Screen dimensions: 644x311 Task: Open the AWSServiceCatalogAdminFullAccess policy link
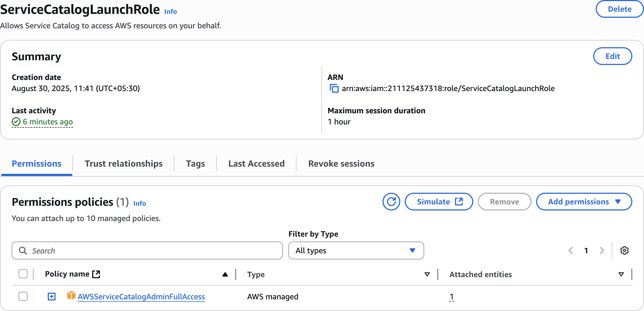[x=141, y=297]
